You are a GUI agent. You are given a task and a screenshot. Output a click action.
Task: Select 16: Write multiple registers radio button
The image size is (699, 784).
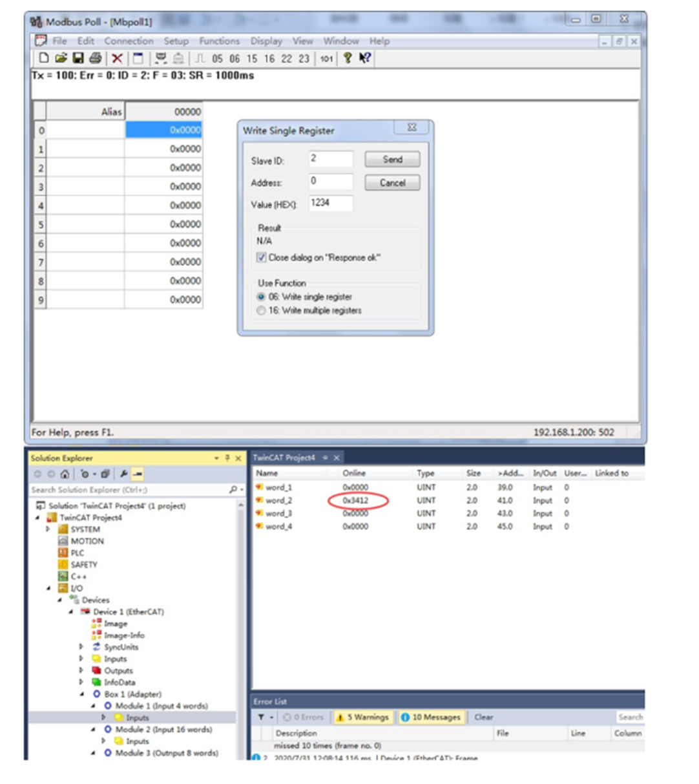pyautogui.click(x=261, y=310)
